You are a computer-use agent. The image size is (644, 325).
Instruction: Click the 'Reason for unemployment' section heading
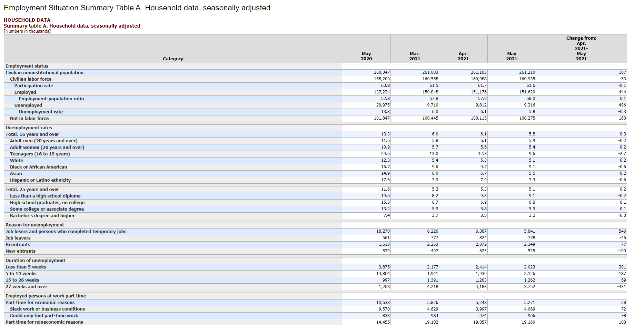[35, 225]
